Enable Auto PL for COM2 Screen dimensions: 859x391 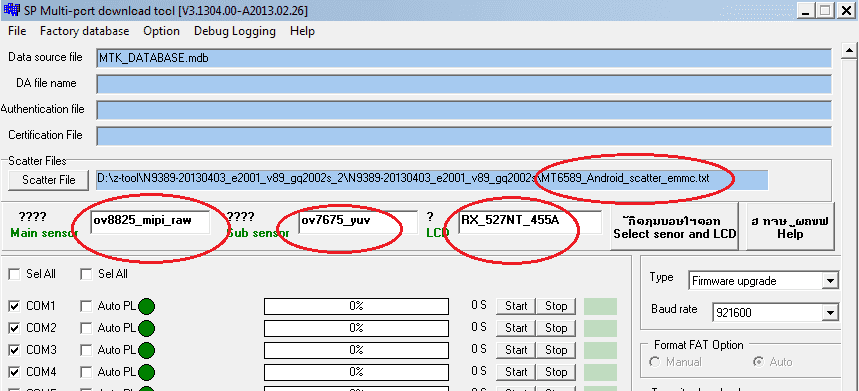[x=86, y=328]
